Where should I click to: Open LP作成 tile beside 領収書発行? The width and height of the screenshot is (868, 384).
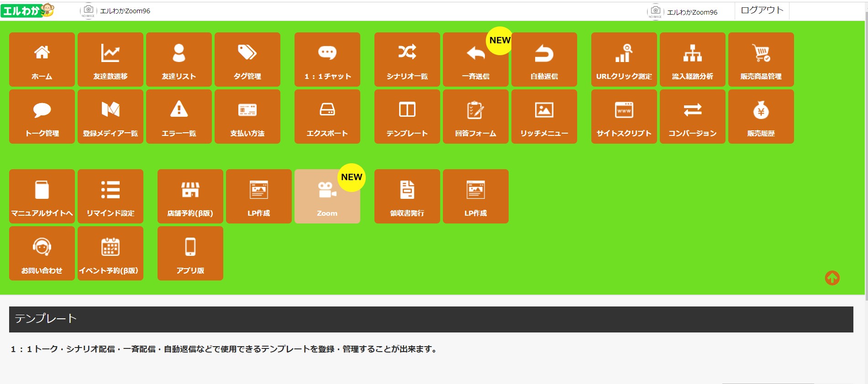point(476,196)
